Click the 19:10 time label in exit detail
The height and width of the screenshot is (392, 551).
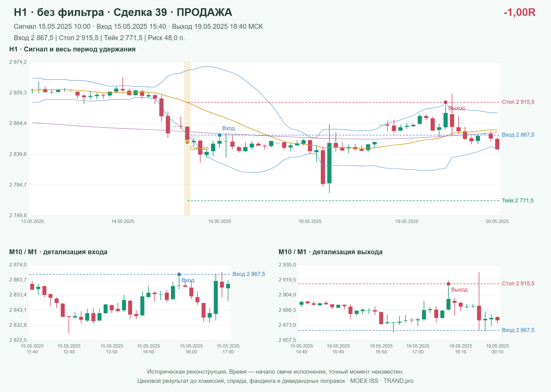point(461,352)
